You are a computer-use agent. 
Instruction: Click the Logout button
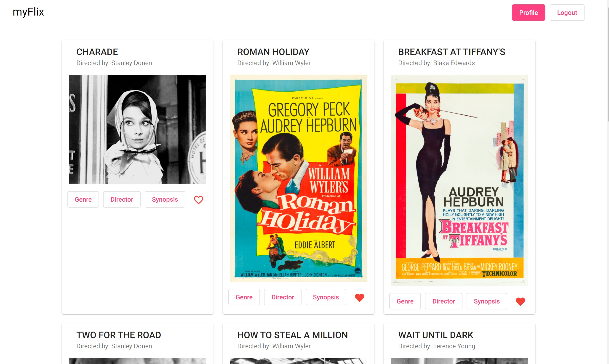pyautogui.click(x=567, y=13)
